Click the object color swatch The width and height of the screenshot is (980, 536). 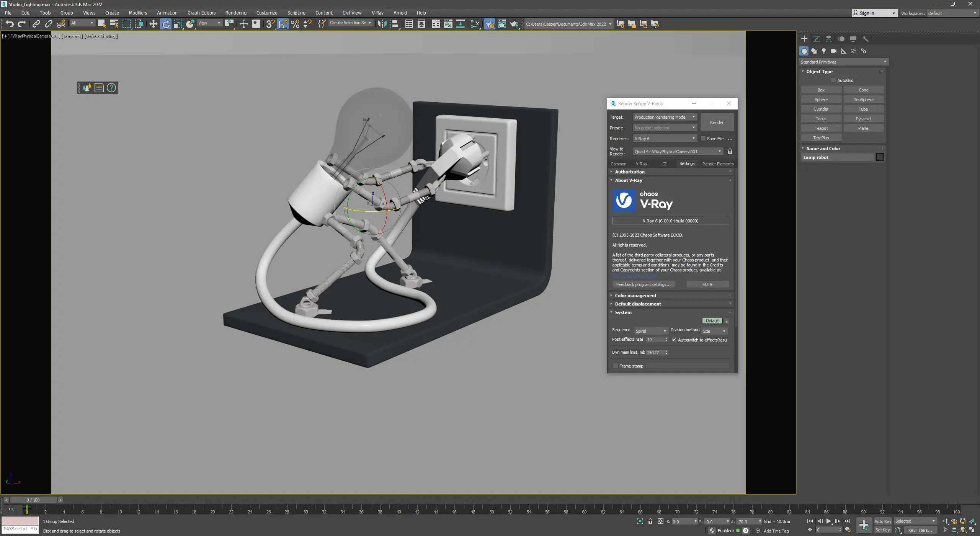[880, 157]
